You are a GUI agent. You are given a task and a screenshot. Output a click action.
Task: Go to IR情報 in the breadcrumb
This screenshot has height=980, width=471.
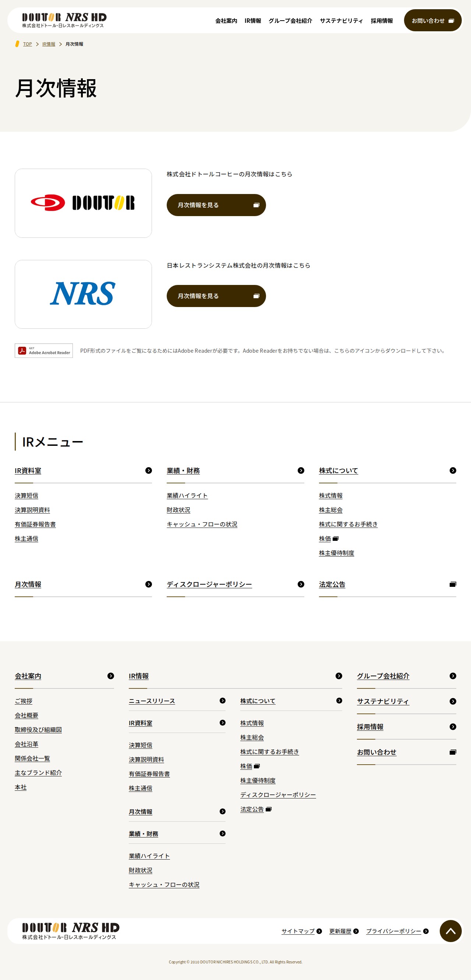(x=49, y=44)
